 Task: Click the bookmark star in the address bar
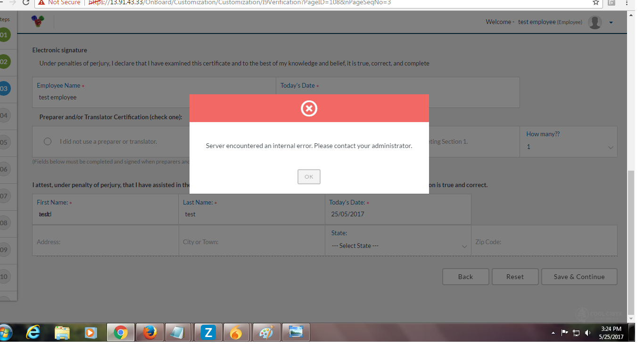pyautogui.click(x=595, y=3)
